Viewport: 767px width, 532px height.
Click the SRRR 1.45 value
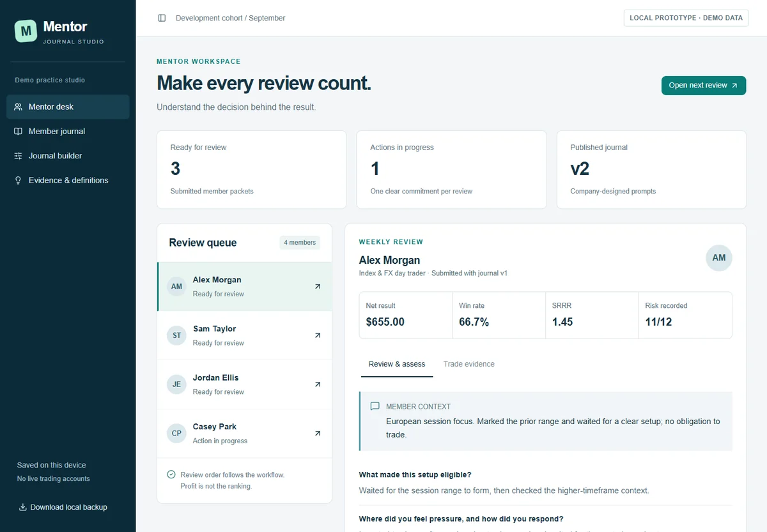[562, 322]
